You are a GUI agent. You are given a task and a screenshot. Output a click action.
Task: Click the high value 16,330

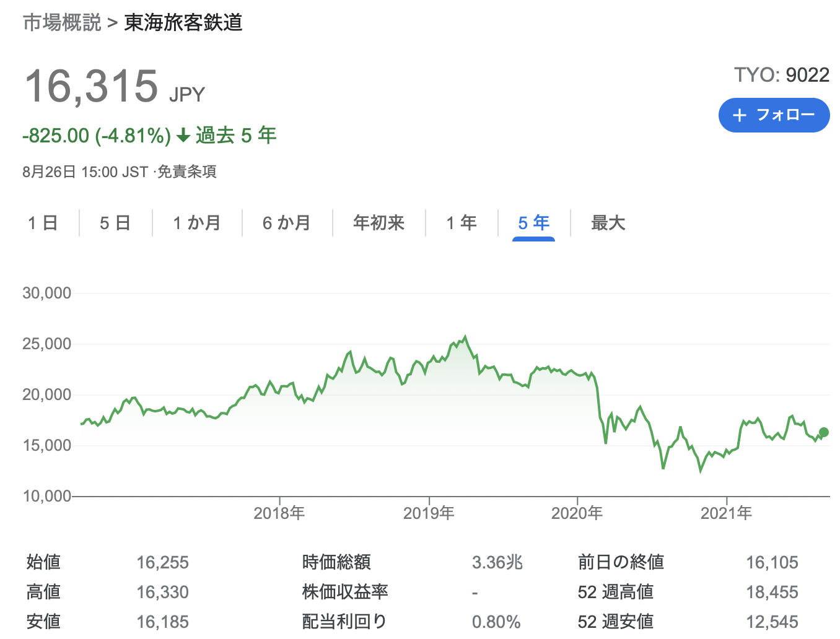pyautogui.click(x=163, y=592)
